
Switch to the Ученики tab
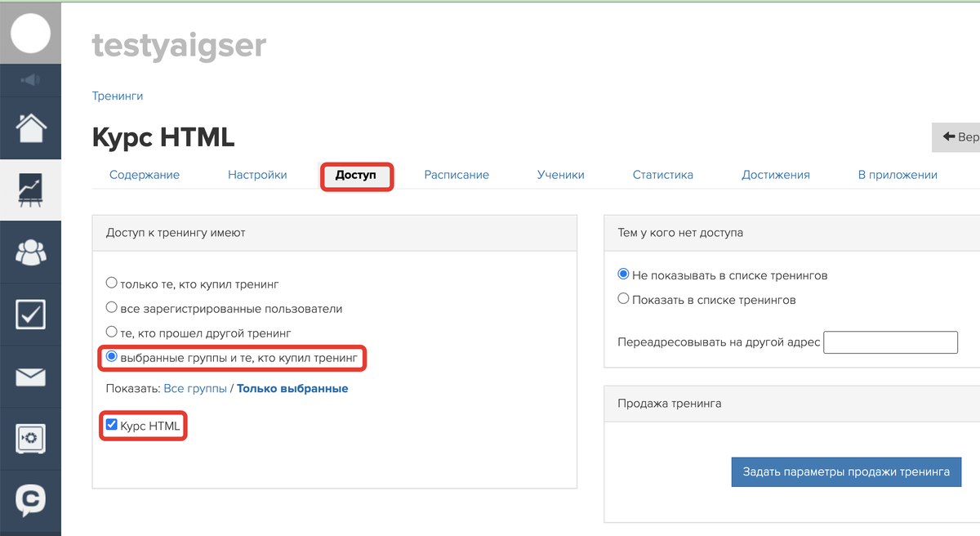(x=561, y=175)
